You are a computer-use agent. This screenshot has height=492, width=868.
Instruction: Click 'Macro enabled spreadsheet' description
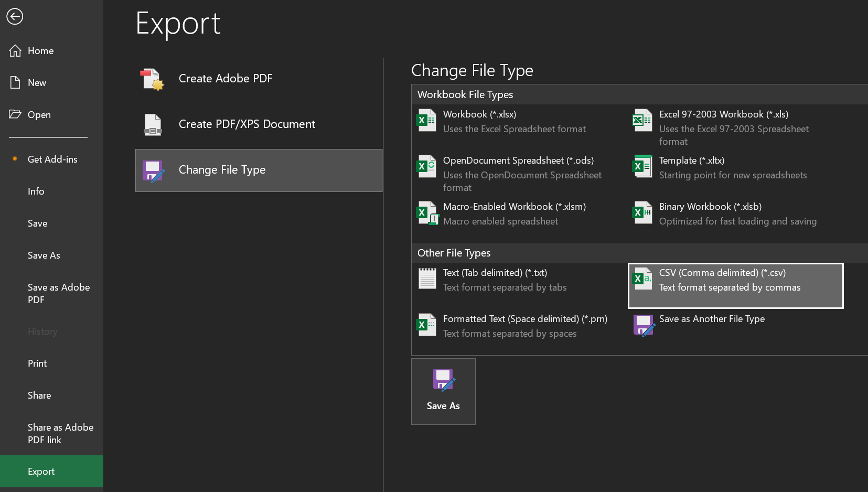pyautogui.click(x=500, y=221)
